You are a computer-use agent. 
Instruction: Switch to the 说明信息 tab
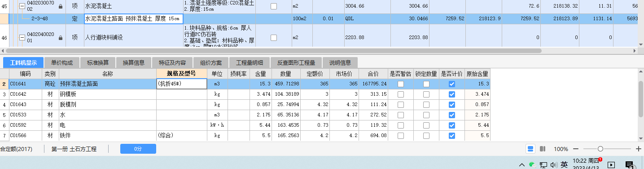pos(340,62)
